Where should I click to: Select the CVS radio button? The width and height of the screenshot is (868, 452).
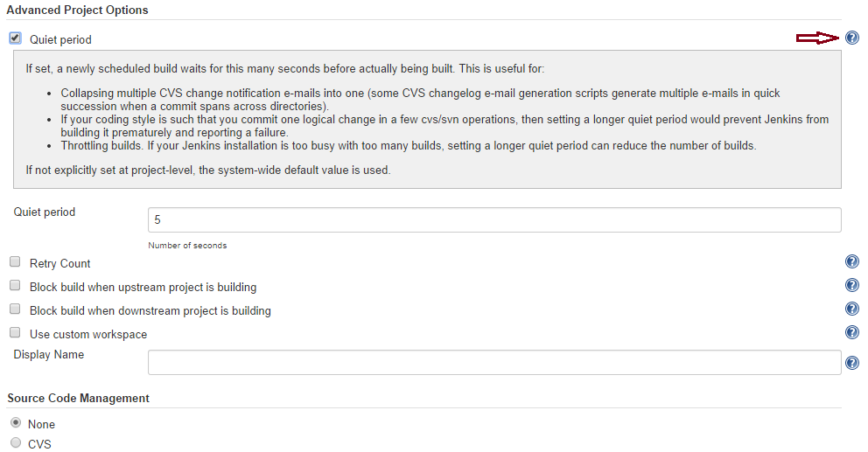click(15, 443)
